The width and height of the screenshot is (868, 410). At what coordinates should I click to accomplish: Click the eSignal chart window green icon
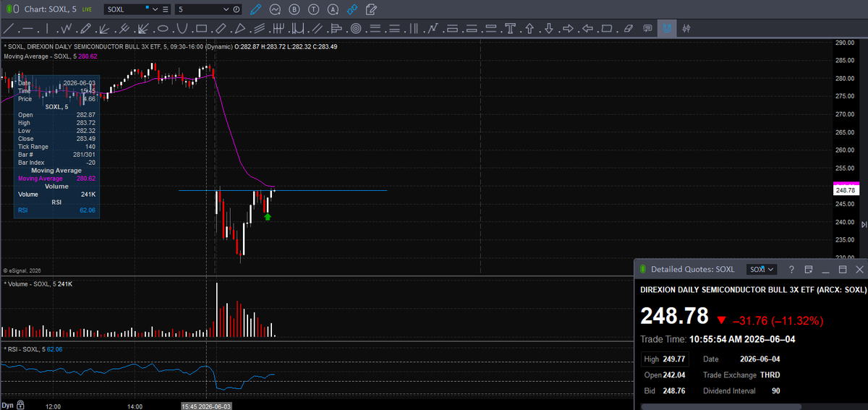[10, 9]
